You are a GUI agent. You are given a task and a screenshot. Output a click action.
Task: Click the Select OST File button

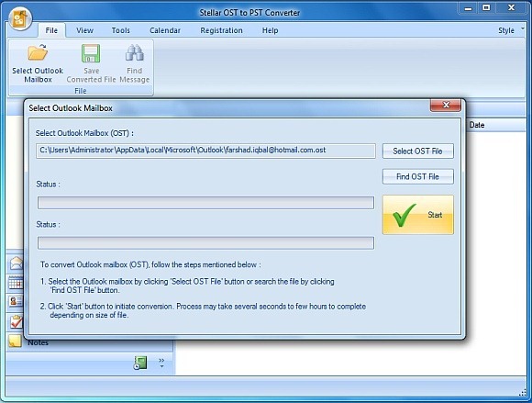point(417,151)
